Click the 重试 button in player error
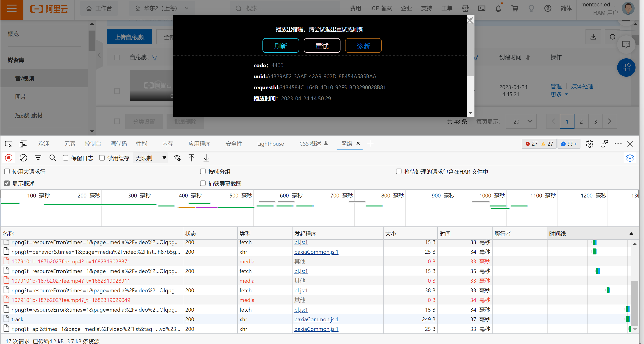This screenshot has width=644, height=344. [322, 45]
